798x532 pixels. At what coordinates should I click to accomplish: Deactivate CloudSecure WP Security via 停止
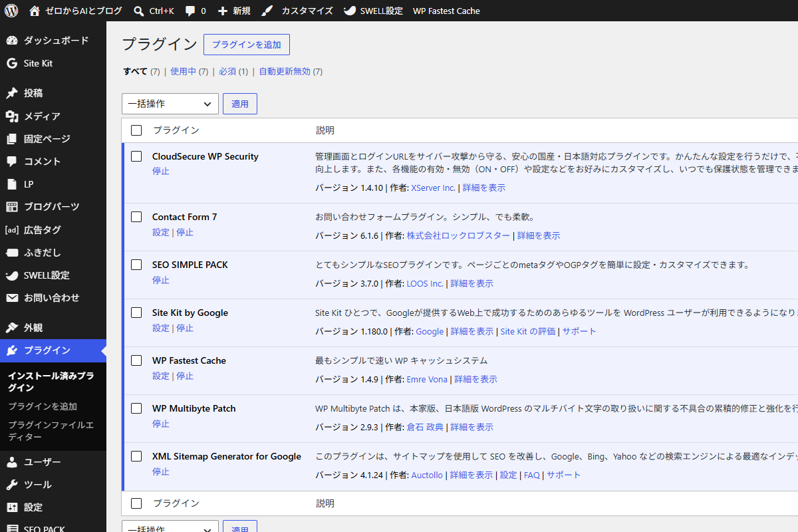pos(161,171)
